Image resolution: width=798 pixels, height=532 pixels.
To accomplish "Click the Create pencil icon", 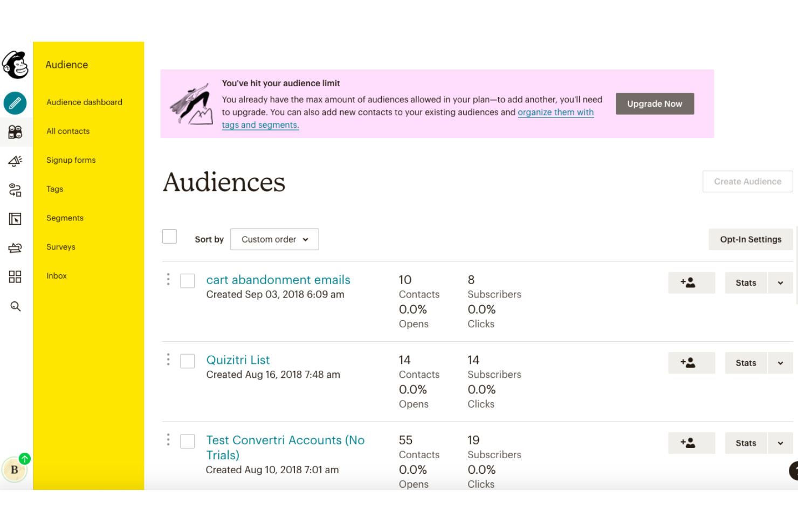I will 15,103.
